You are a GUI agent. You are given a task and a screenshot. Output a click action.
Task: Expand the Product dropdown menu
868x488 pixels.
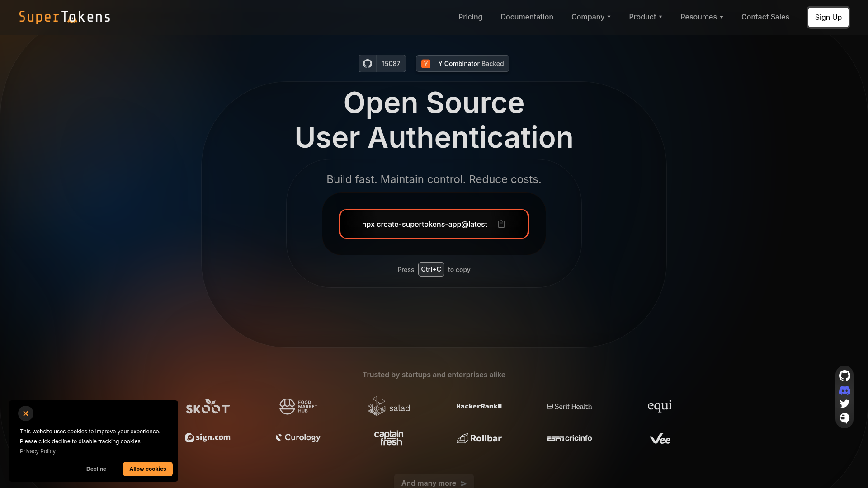point(646,17)
